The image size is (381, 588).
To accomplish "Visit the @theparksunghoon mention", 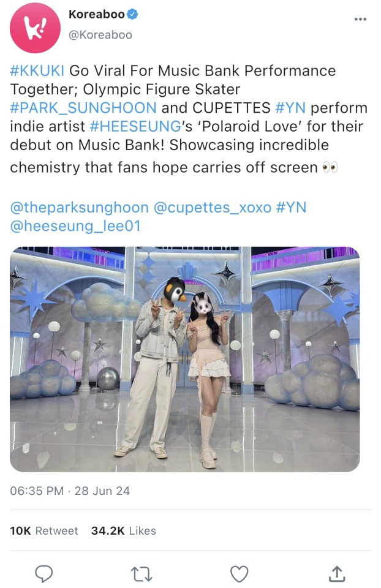I will (x=80, y=208).
